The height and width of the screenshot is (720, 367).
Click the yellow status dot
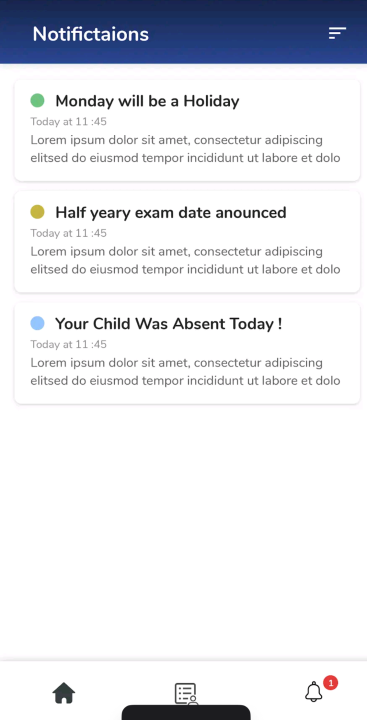tap(37, 212)
